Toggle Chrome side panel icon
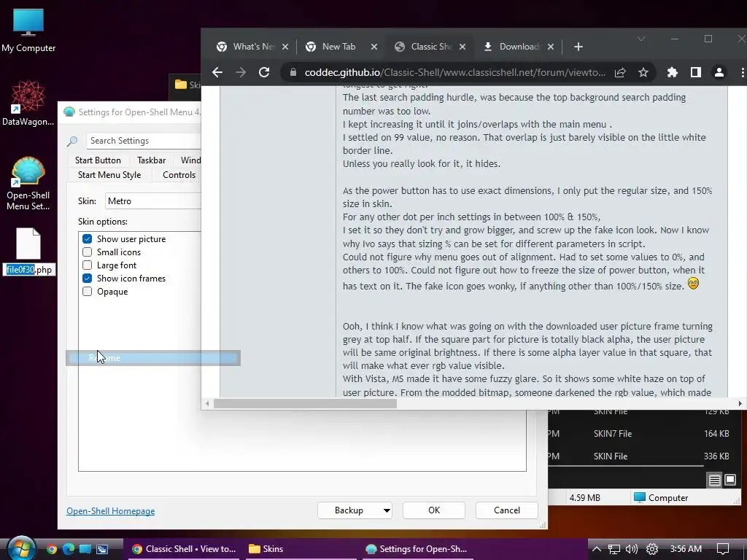Viewport: 747px width, 560px height. point(695,72)
